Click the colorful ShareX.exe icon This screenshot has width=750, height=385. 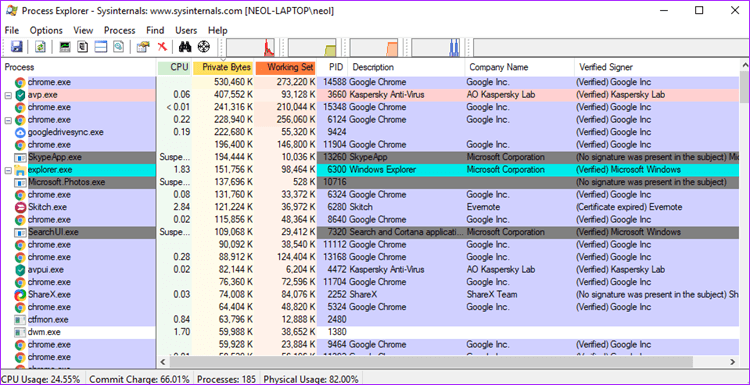pos(20,295)
